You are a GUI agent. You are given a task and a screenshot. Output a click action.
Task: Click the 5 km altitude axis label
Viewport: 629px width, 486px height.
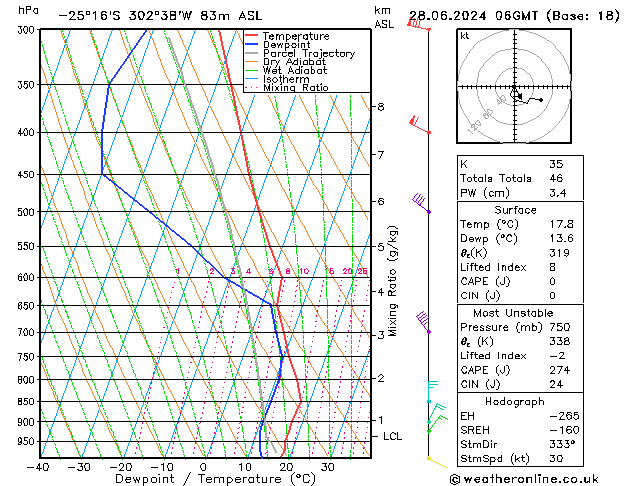click(380, 247)
